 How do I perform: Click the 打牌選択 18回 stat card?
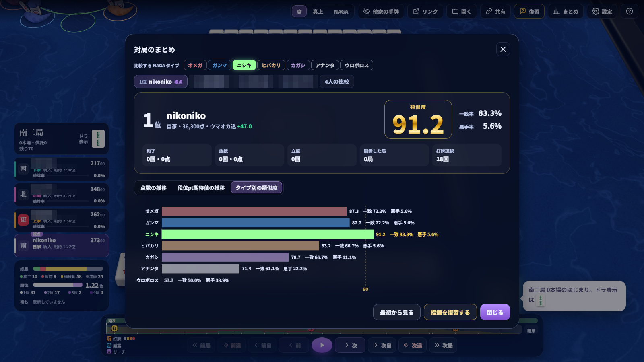point(466,155)
